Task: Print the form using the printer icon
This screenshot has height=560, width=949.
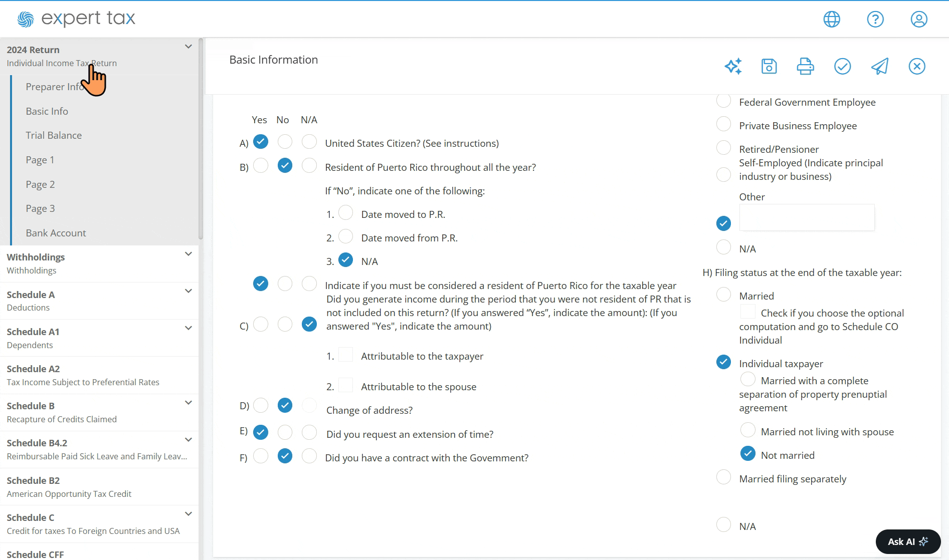Action: pyautogui.click(x=806, y=66)
